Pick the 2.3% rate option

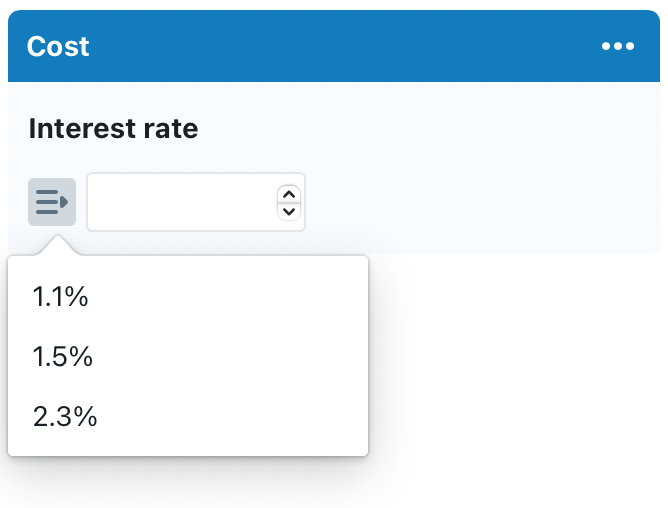coord(65,417)
